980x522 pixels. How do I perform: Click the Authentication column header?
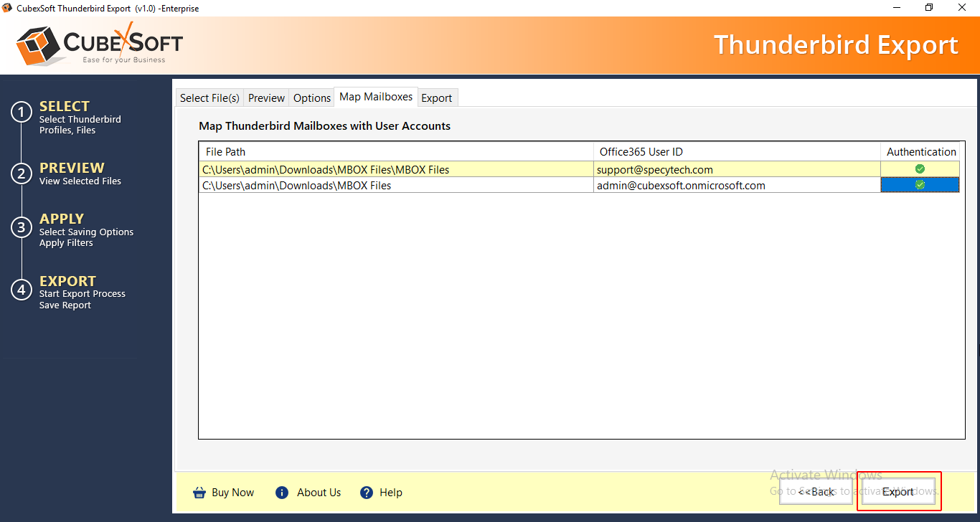[920, 152]
